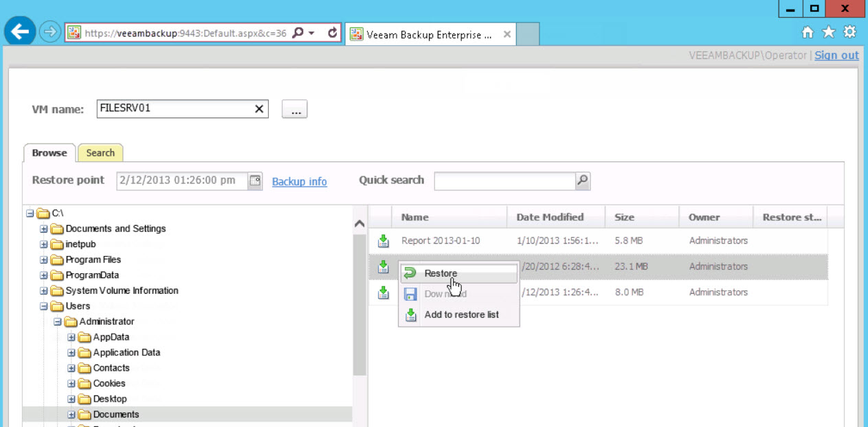Expand the Contacts folder node
868x427 pixels.
(71, 368)
